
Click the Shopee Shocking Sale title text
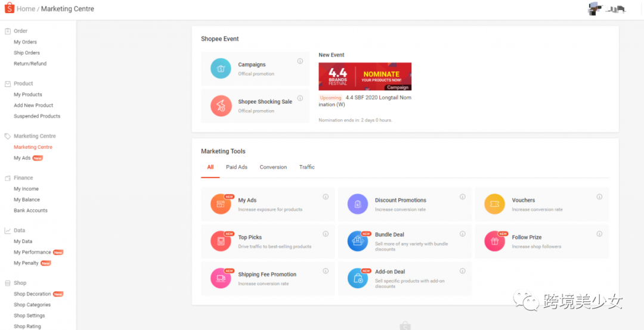click(265, 102)
